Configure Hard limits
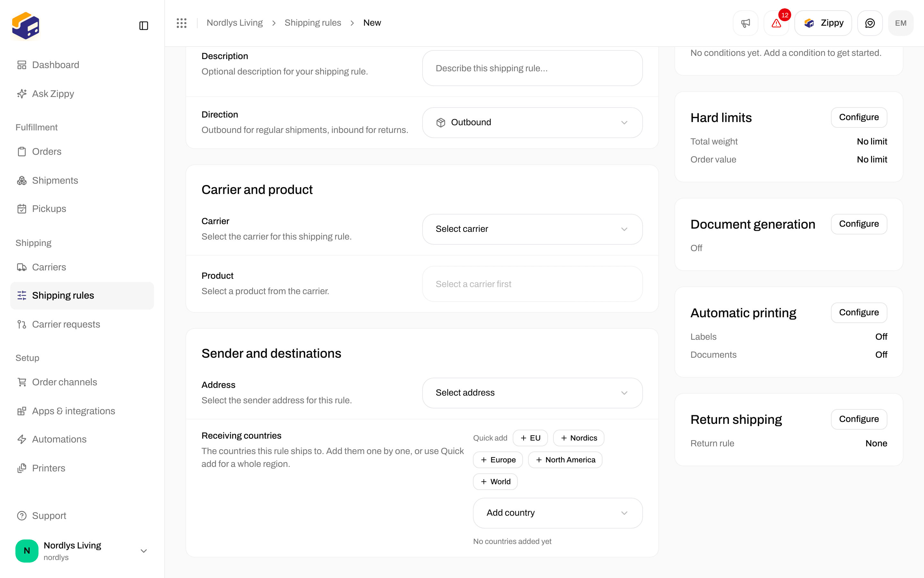Screen dimensions: 924x578 coord(859,117)
